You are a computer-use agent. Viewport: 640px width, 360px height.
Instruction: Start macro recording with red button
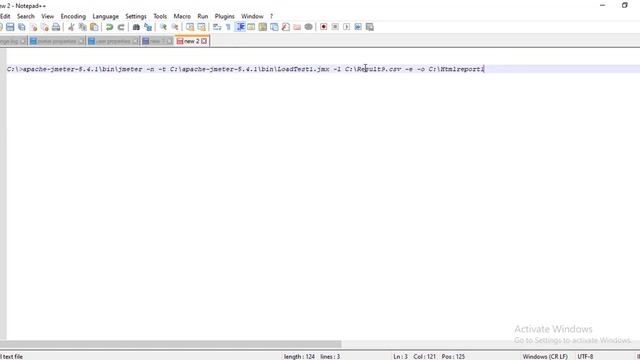point(324,27)
